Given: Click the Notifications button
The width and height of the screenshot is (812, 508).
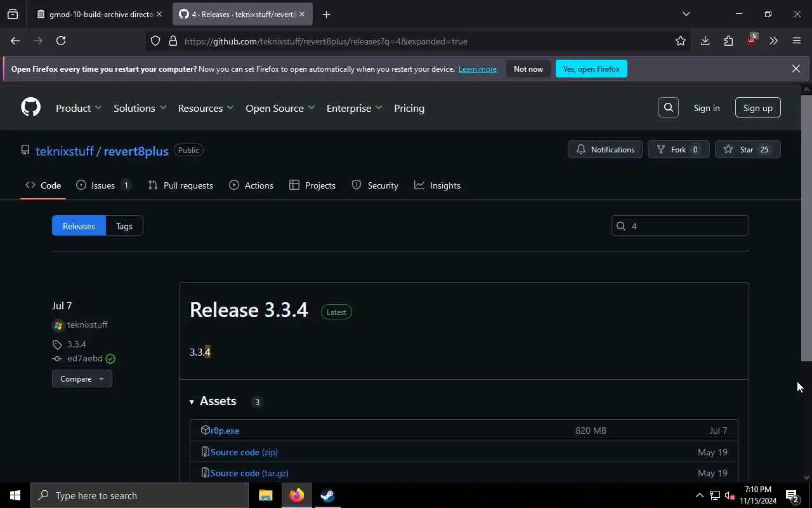Looking at the screenshot, I should [605, 150].
